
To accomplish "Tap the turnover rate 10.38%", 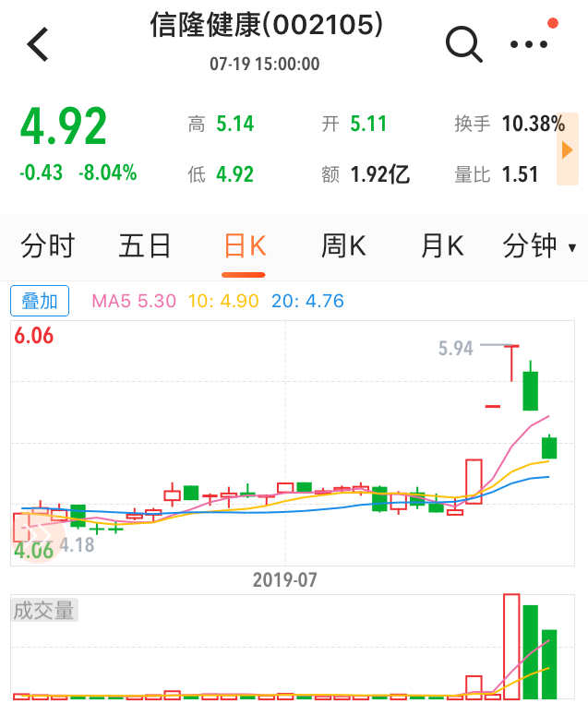I will 534,124.
